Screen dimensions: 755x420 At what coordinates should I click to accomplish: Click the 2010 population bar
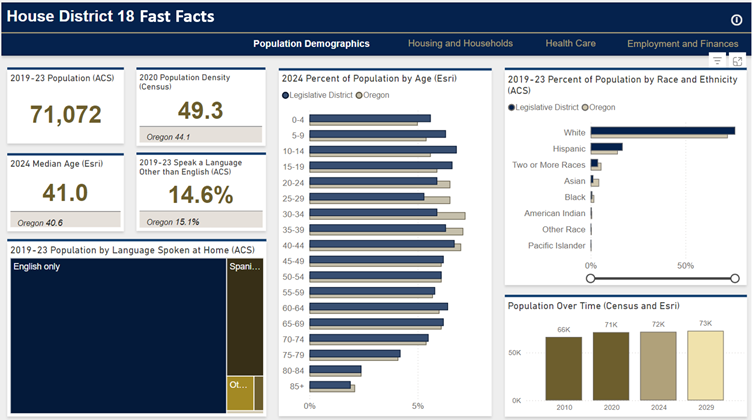tap(563, 368)
